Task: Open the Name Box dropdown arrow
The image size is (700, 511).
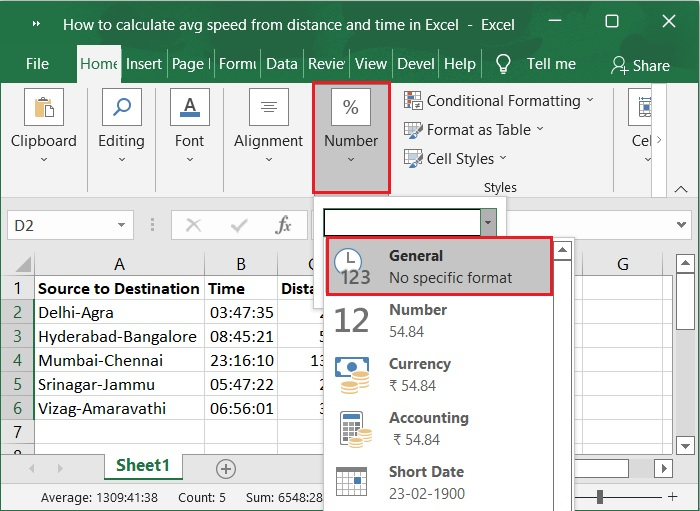Action: click(122, 226)
